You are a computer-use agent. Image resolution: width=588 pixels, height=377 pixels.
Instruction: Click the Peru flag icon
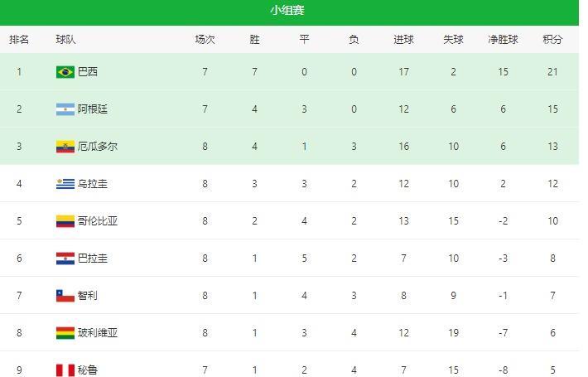point(65,370)
